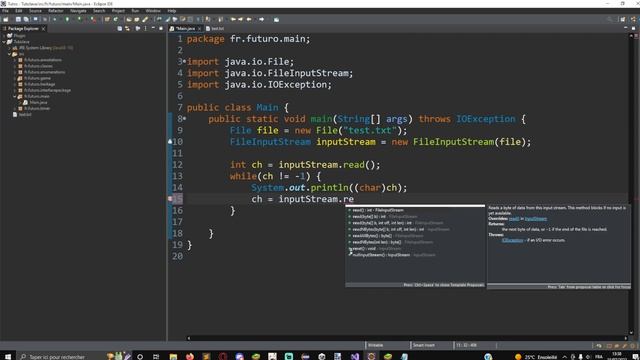Viewport: 640px width, 360px height.
Task: Toggle Link with Editor in Package Explorer
Action: click(127, 29)
